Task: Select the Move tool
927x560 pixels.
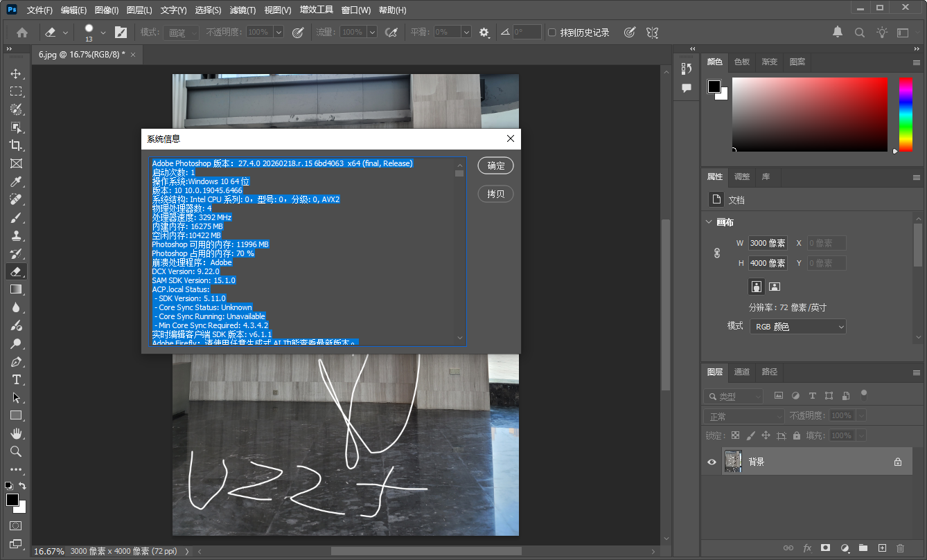Action: click(x=17, y=73)
